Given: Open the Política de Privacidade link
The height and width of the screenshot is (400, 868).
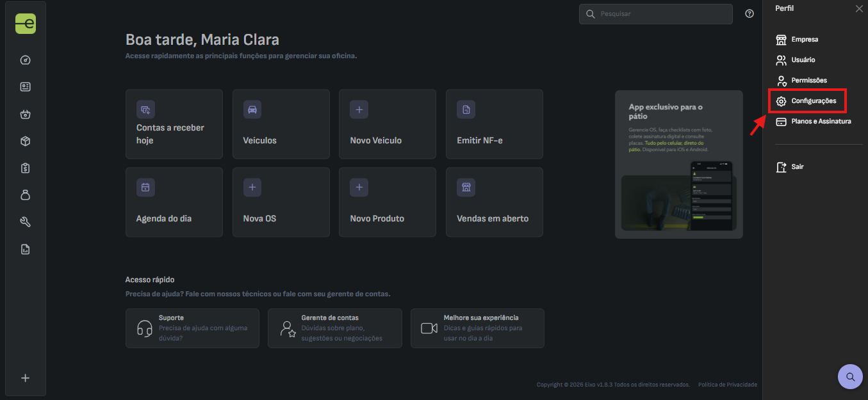Looking at the screenshot, I should tap(728, 385).
